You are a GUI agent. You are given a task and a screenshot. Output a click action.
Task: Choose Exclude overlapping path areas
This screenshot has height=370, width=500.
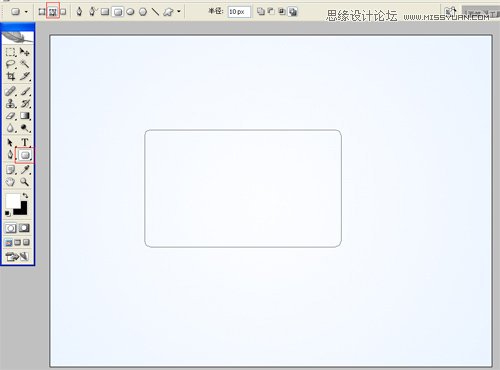pos(293,12)
